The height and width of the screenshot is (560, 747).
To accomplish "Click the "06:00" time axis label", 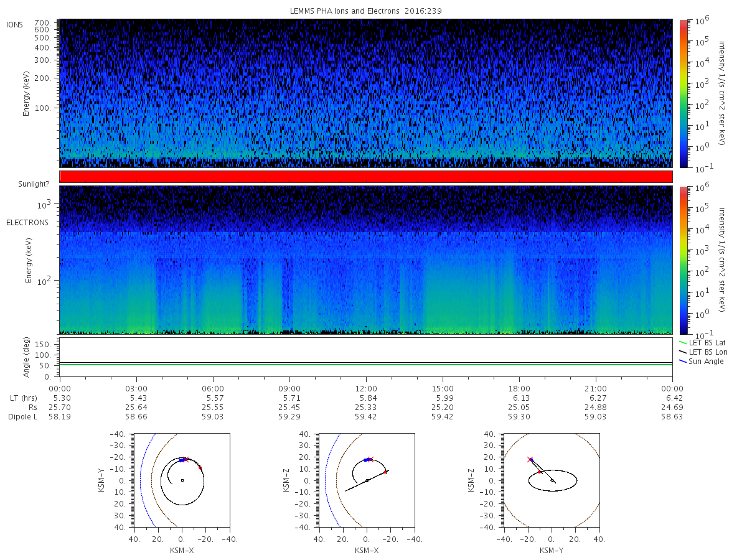I will [213, 388].
